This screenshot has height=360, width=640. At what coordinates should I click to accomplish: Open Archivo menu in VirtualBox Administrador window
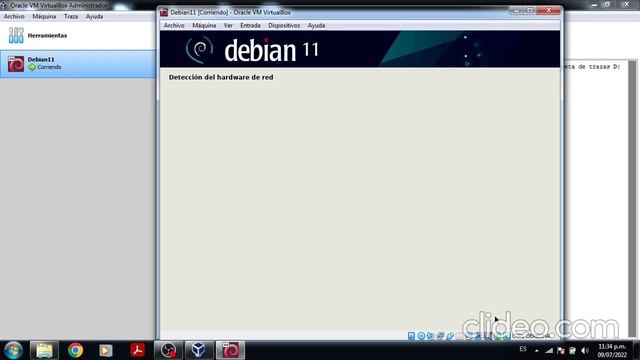pyautogui.click(x=14, y=16)
